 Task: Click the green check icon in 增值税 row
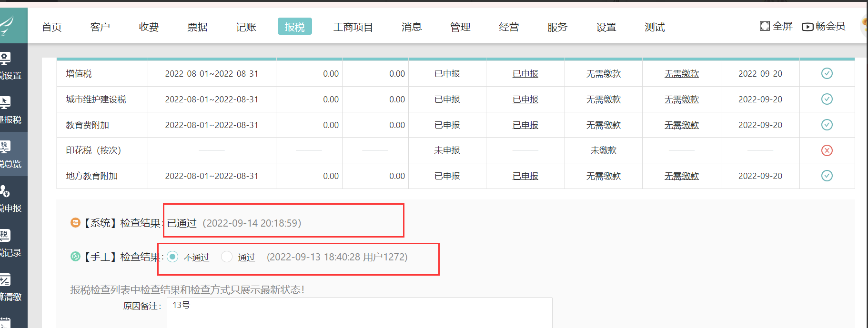[x=827, y=73]
